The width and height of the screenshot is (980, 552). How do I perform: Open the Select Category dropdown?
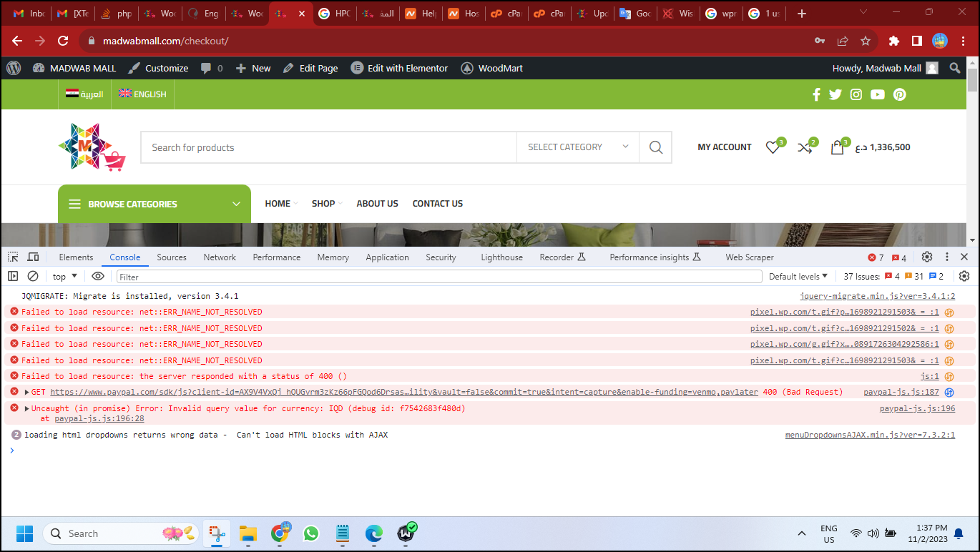click(578, 147)
